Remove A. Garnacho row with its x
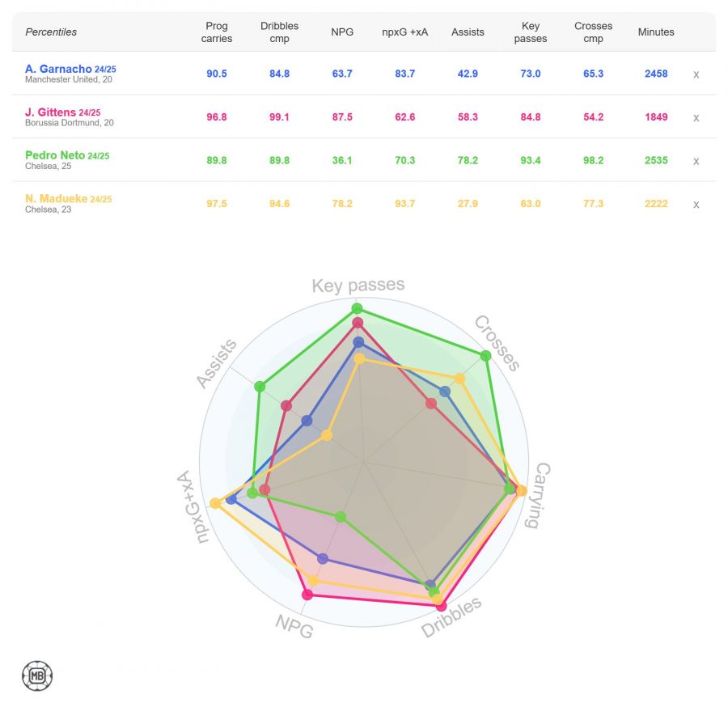This screenshot has width=728, height=724. coord(696,74)
